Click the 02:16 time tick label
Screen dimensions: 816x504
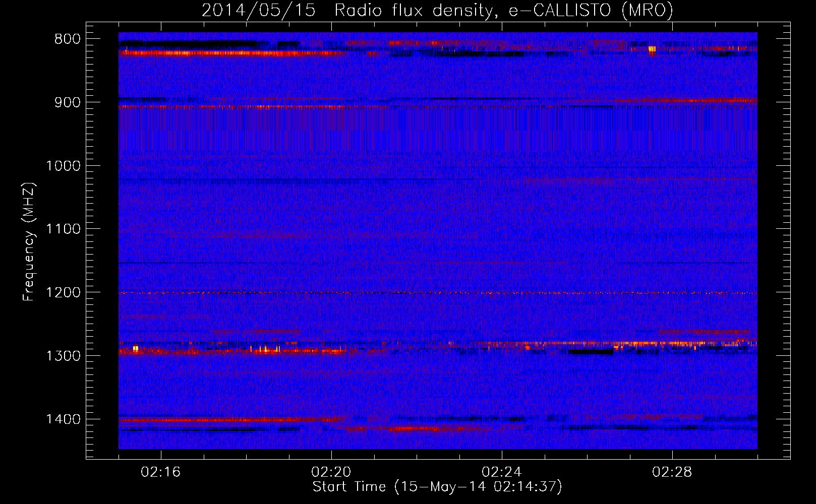tap(161, 472)
